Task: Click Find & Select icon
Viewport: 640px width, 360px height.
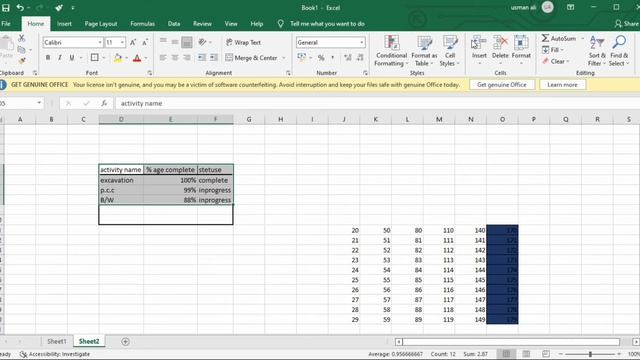Action: (619, 42)
